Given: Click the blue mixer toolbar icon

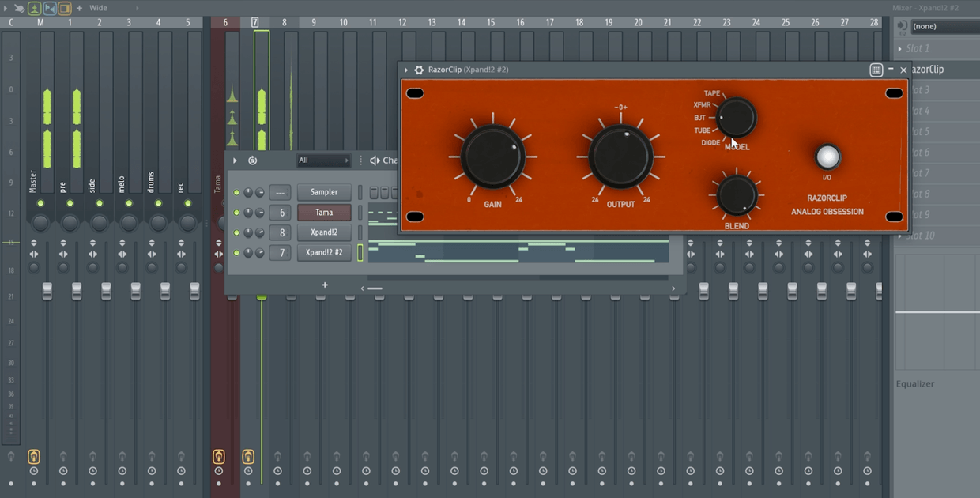Looking at the screenshot, I should pyautogui.click(x=49, y=8).
